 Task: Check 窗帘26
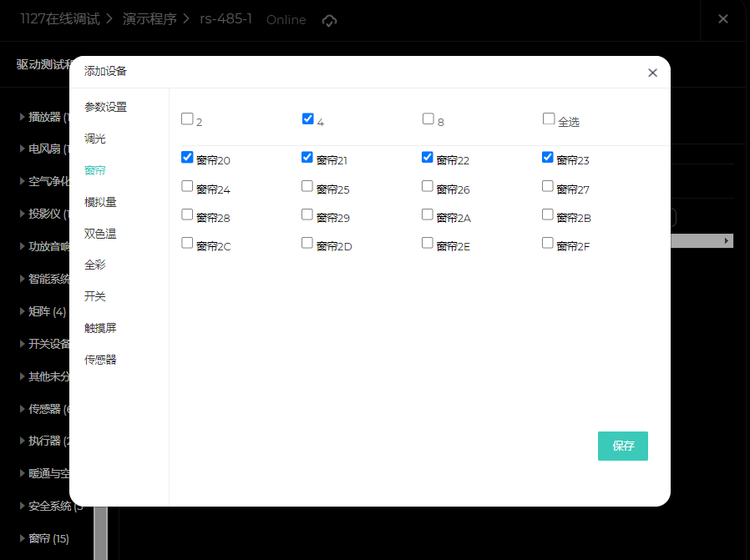point(427,186)
